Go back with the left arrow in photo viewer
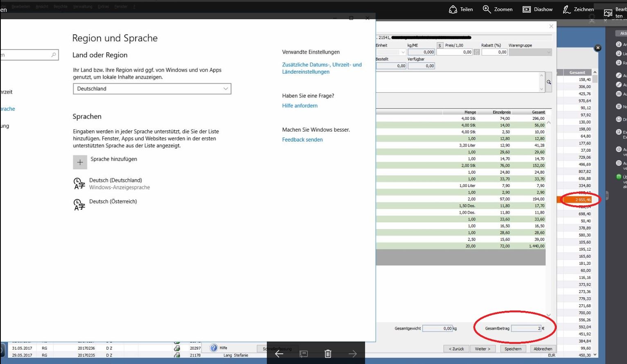 click(x=279, y=354)
